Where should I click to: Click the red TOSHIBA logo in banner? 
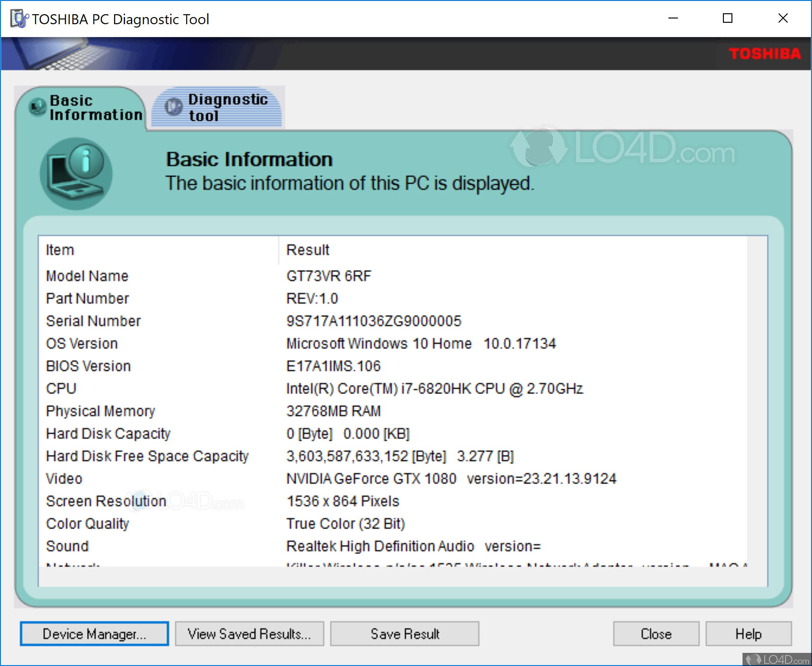[x=764, y=54]
